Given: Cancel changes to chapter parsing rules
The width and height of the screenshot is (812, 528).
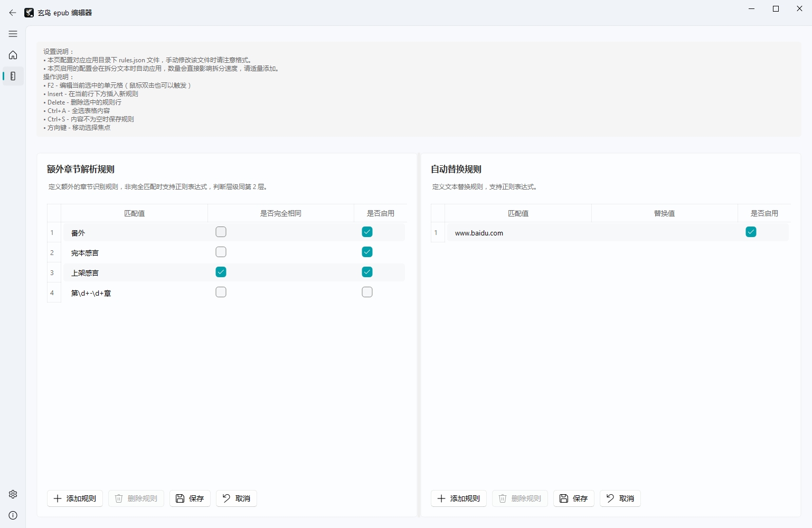Looking at the screenshot, I should pyautogui.click(x=237, y=498).
